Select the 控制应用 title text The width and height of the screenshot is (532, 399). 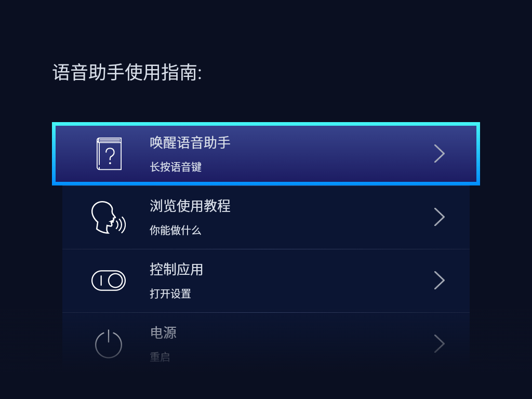(177, 269)
